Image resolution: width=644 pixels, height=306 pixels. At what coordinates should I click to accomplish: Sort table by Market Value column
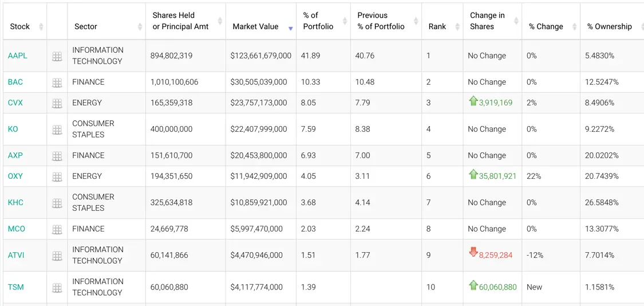pyautogui.click(x=255, y=26)
